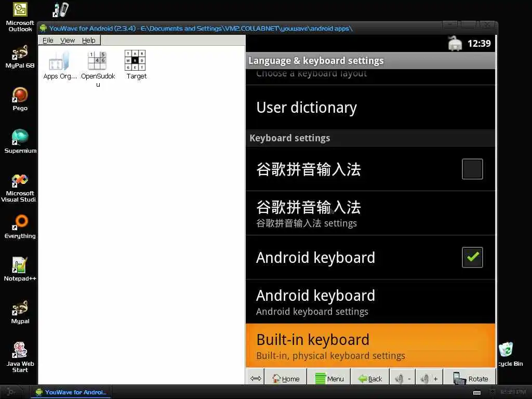Click the Keyboard settings section header
Viewport: 532px width, 399px height.
tap(370, 138)
